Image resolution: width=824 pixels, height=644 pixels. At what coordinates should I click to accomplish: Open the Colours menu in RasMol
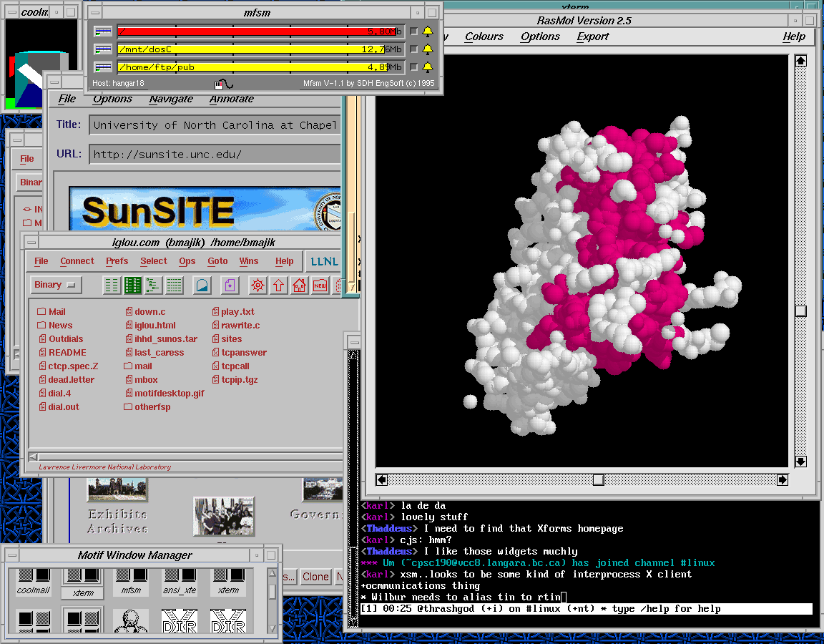click(x=484, y=36)
